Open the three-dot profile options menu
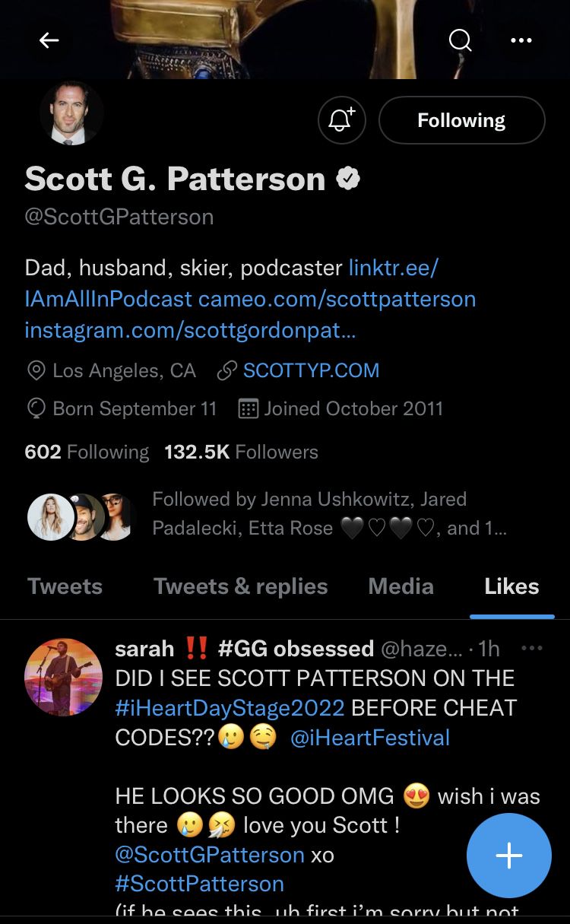 [521, 40]
